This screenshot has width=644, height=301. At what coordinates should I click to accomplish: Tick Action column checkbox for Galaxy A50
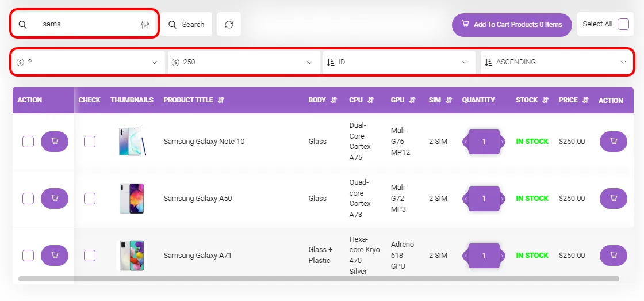click(x=28, y=199)
